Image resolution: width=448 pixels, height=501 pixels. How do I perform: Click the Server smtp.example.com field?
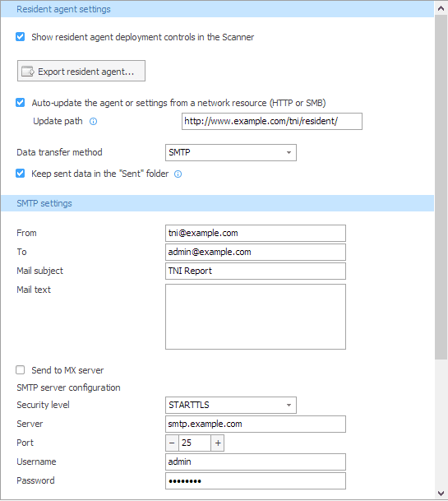(x=256, y=424)
